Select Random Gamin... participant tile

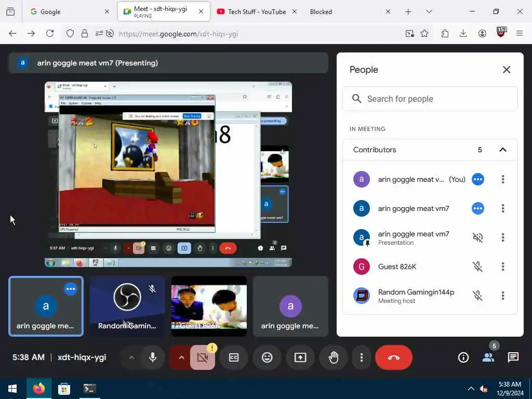tap(127, 307)
